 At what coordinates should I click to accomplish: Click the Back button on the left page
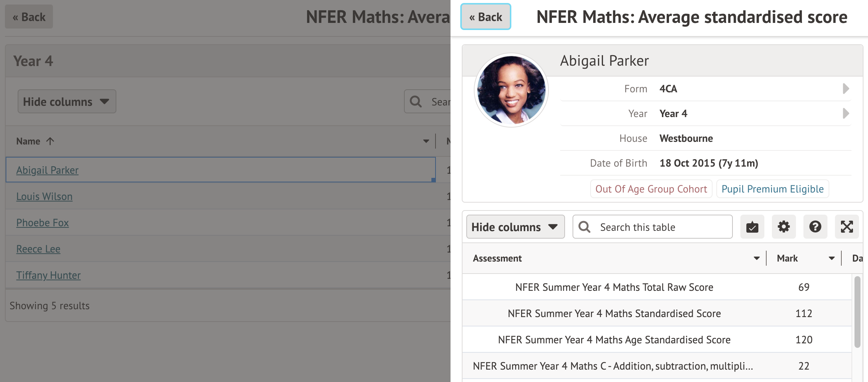click(29, 17)
